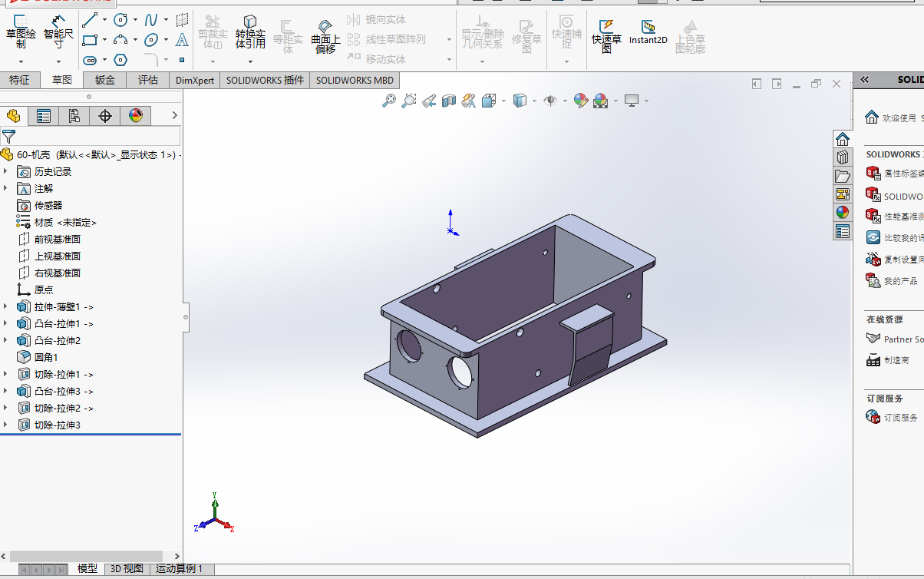The width and height of the screenshot is (924, 579).
Task: Toggle Instant2D mode
Action: point(648,33)
